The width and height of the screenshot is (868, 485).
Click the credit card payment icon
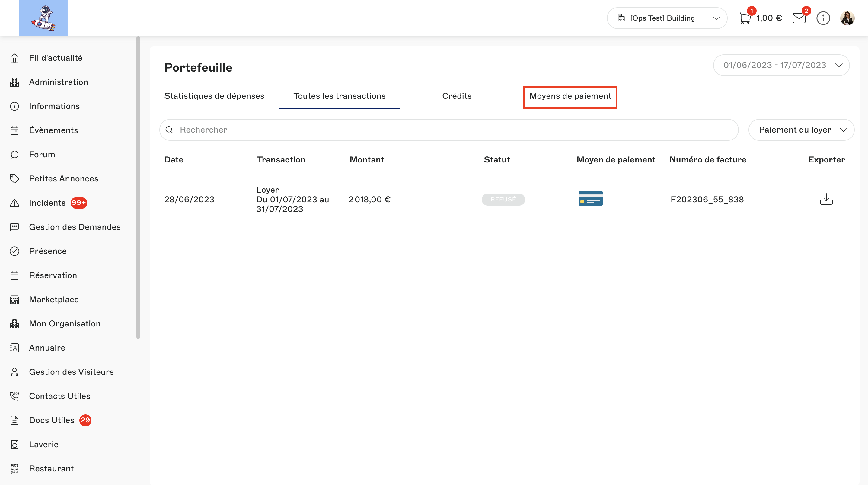[590, 199]
